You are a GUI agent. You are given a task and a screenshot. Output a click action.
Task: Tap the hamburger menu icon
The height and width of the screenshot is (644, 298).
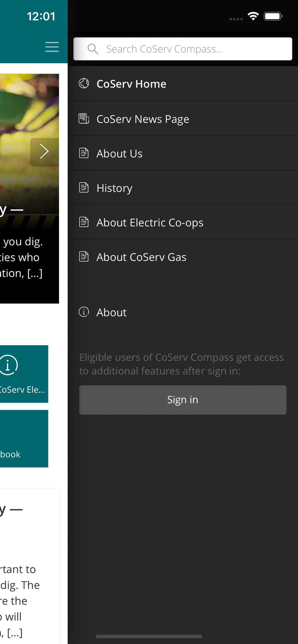[x=52, y=47]
